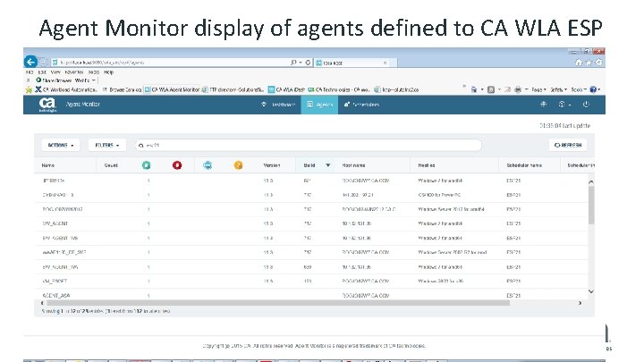Open Agent Monitor settings gear icon
The image size is (644, 362).
[544, 105]
